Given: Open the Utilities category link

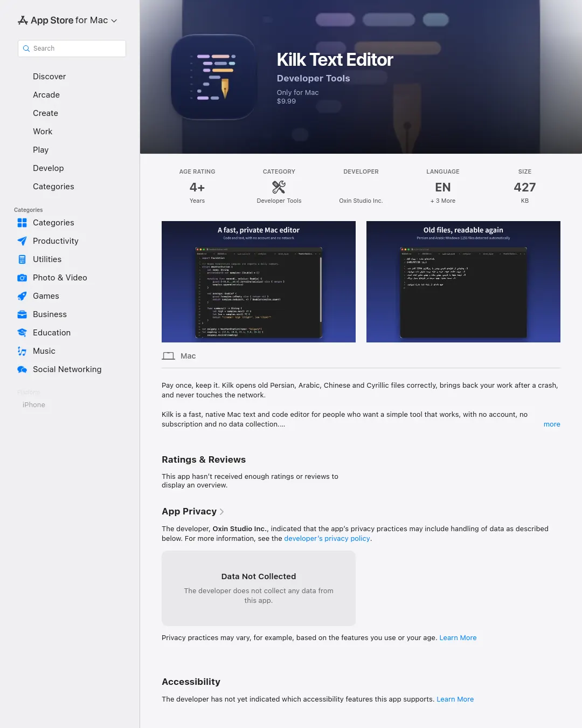Looking at the screenshot, I should tap(47, 259).
